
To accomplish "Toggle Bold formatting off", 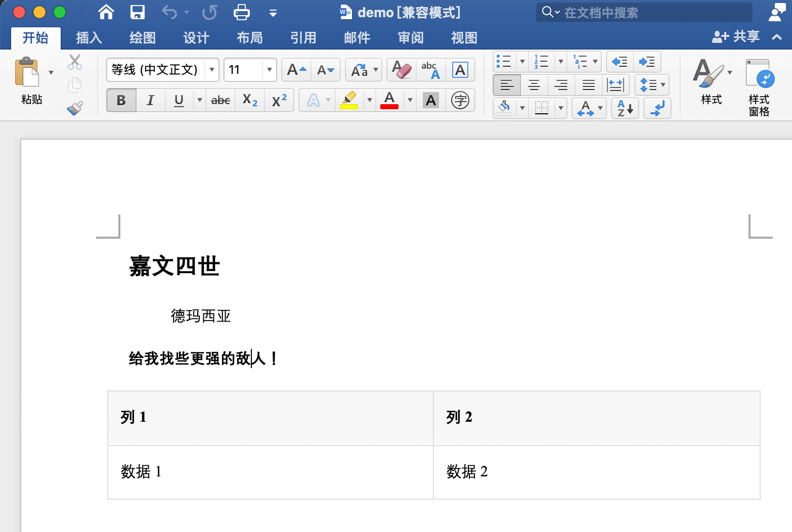I will pyautogui.click(x=121, y=100).
